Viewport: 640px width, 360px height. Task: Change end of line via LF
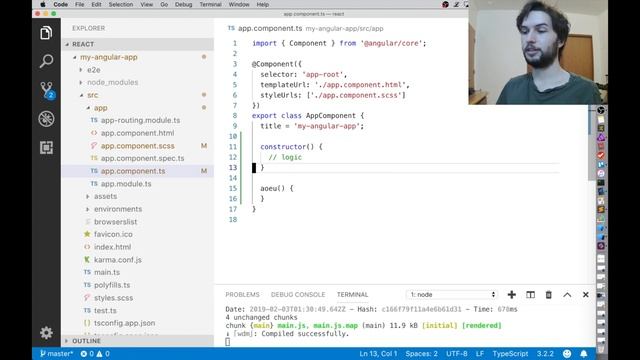480,354
